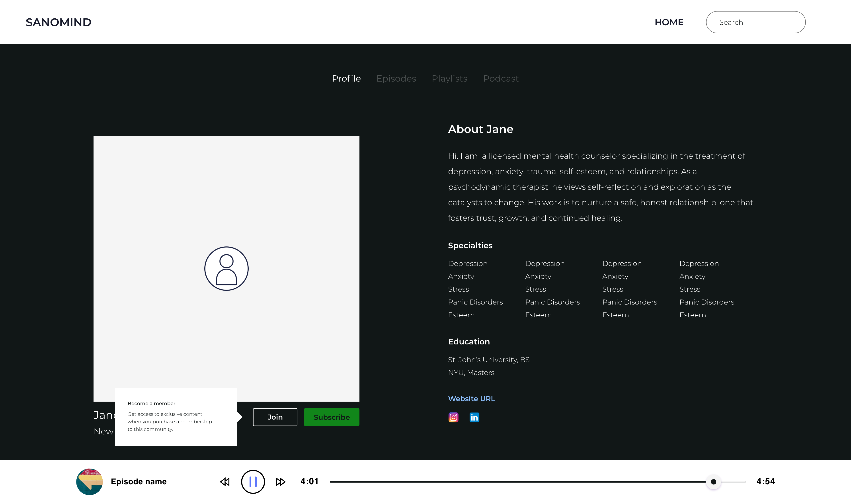851x504 pixels.
Task: Rewind with the skip-back icon
Action: point(225,482)
